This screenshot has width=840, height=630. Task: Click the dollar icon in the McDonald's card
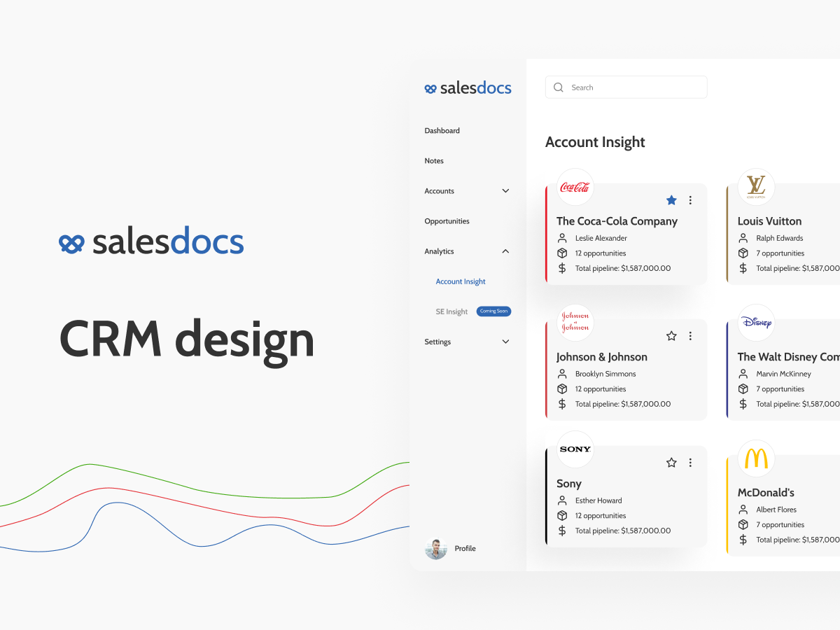click(x=743, y=540)
